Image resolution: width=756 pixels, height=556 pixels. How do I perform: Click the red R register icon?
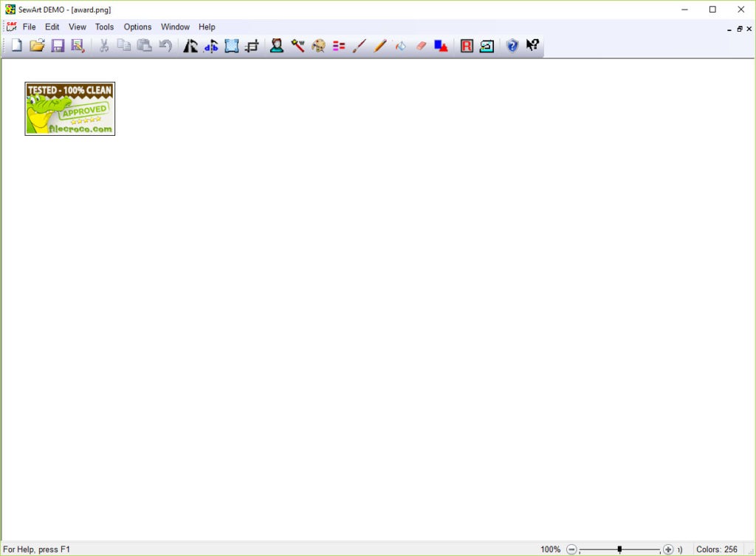[467, 46]
